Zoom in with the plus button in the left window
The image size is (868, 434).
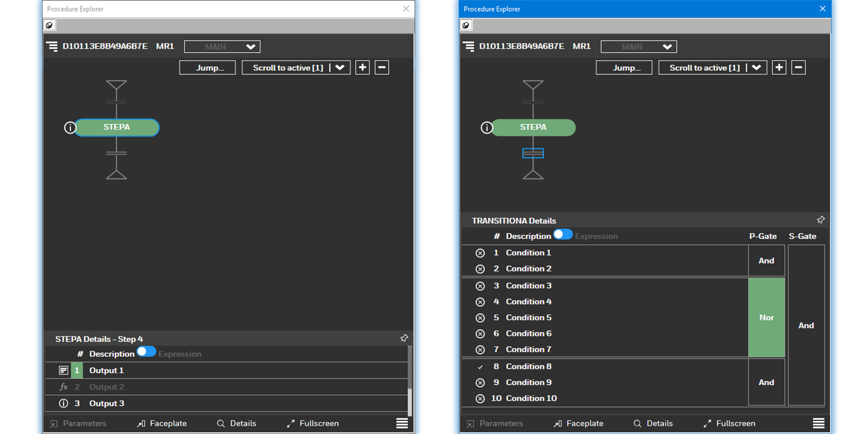pos(363,67)
